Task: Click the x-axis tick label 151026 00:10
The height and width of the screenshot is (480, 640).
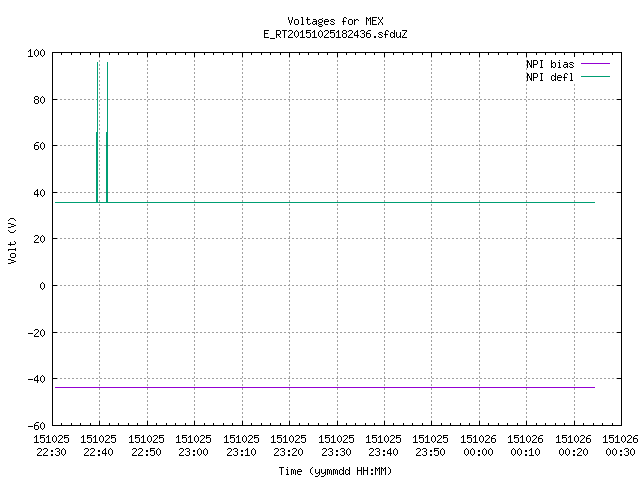Action: (525, 445)
